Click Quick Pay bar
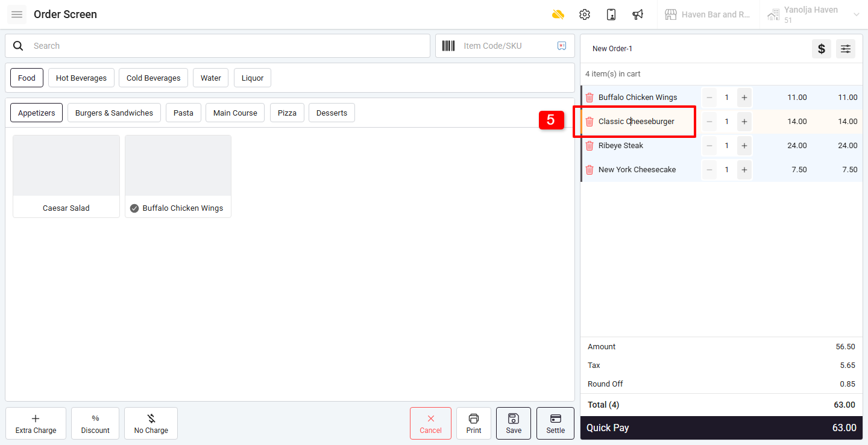Viewport: 868px width, 445px height. [722, 428]
